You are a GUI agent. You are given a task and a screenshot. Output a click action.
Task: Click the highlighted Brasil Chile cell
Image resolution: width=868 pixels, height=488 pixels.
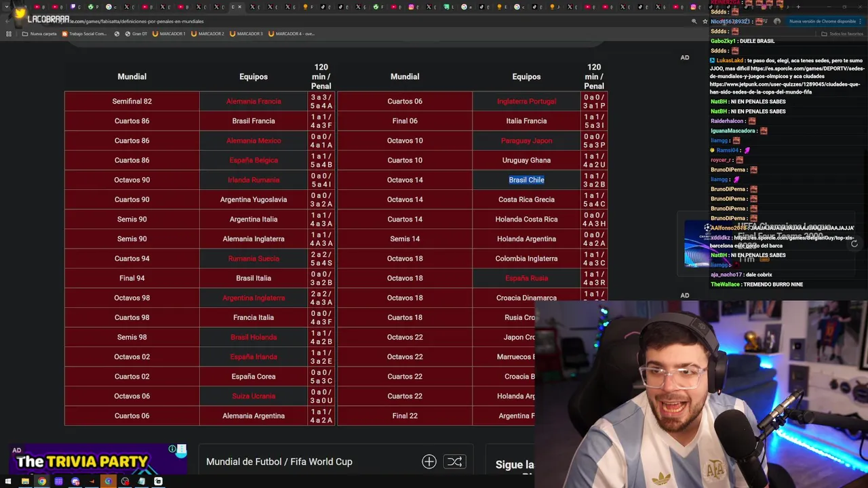[527, 180]
